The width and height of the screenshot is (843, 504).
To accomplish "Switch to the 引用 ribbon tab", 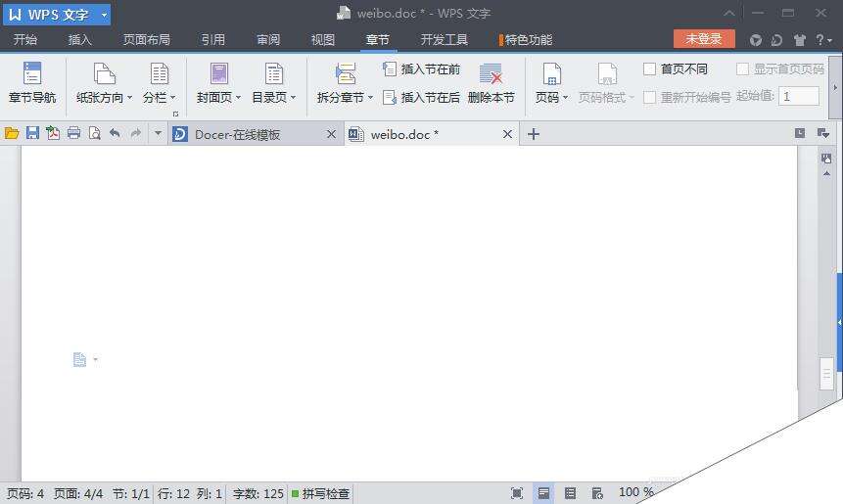I will [212, 39].
